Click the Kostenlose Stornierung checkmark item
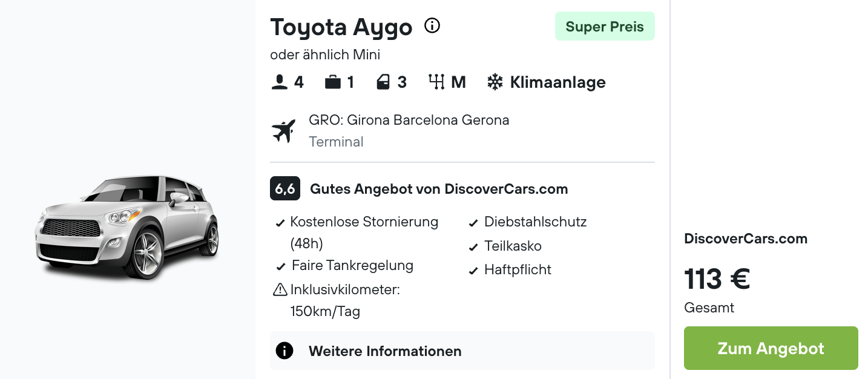The image size is (868, 379). point(357,232)
